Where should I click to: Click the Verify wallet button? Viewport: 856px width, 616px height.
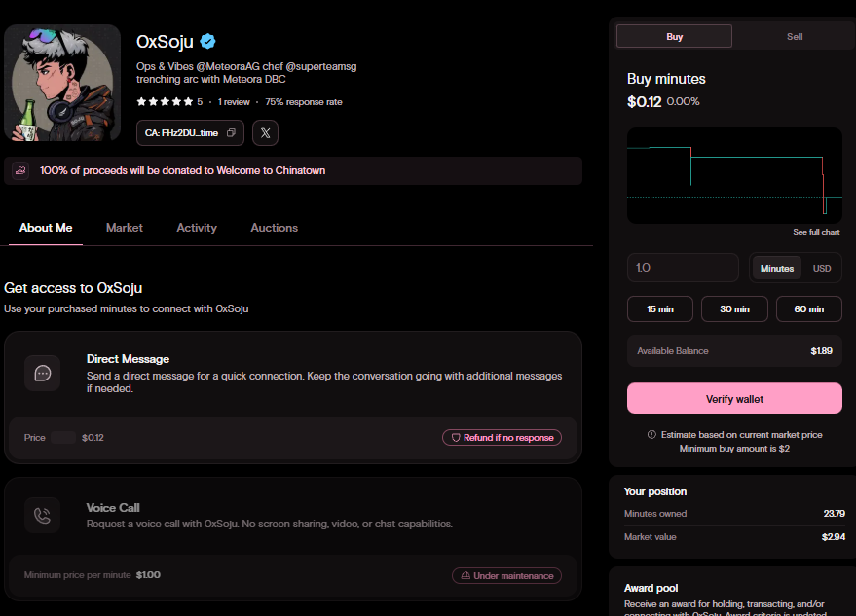[x=734, y=398]
